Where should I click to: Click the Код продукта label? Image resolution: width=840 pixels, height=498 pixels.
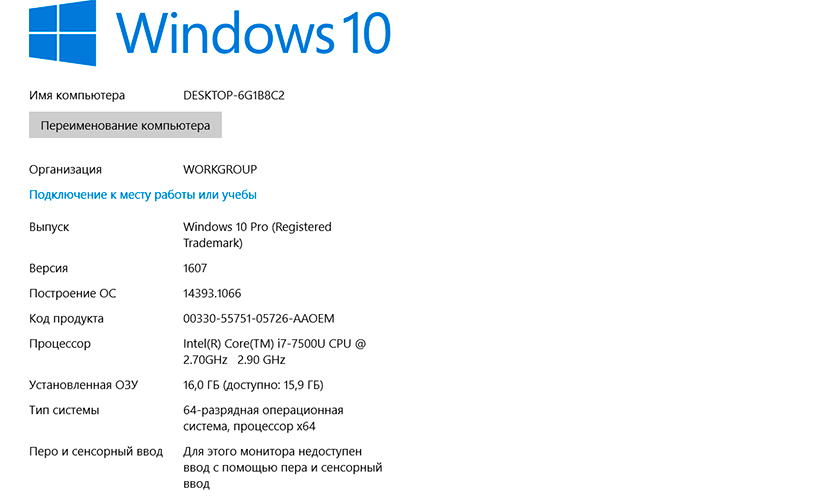pyautogui.click(x=66, y=319)
